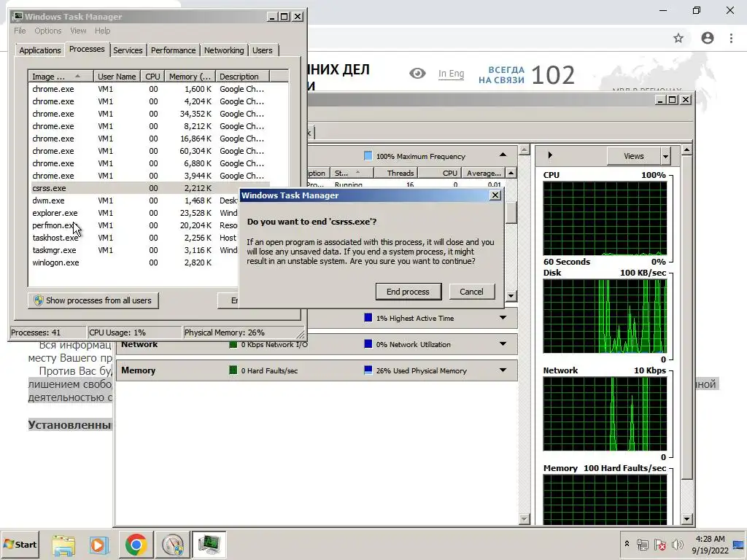Close the end process confirmation dialog

495,195
